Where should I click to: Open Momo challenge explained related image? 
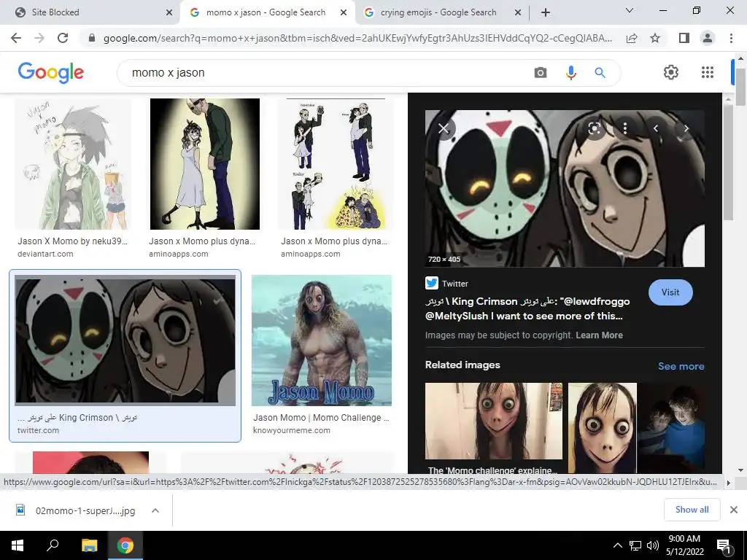(x=494, y=421)
